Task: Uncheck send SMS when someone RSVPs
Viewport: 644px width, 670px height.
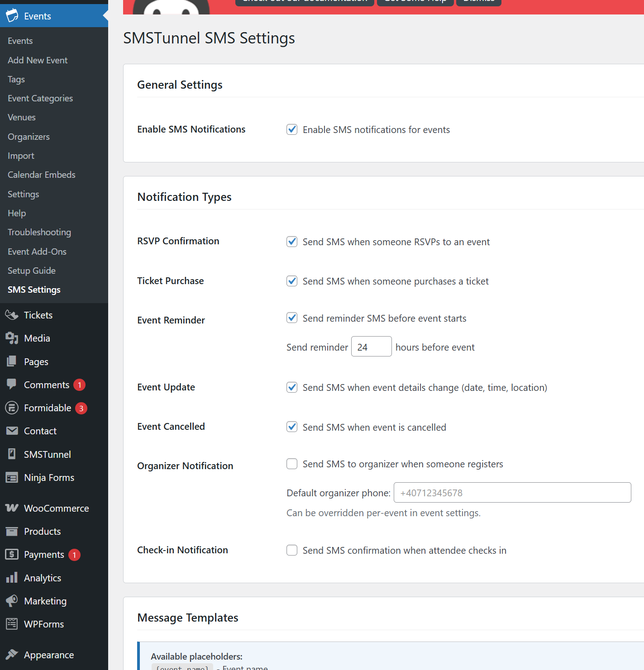Action: pos(292,242)
